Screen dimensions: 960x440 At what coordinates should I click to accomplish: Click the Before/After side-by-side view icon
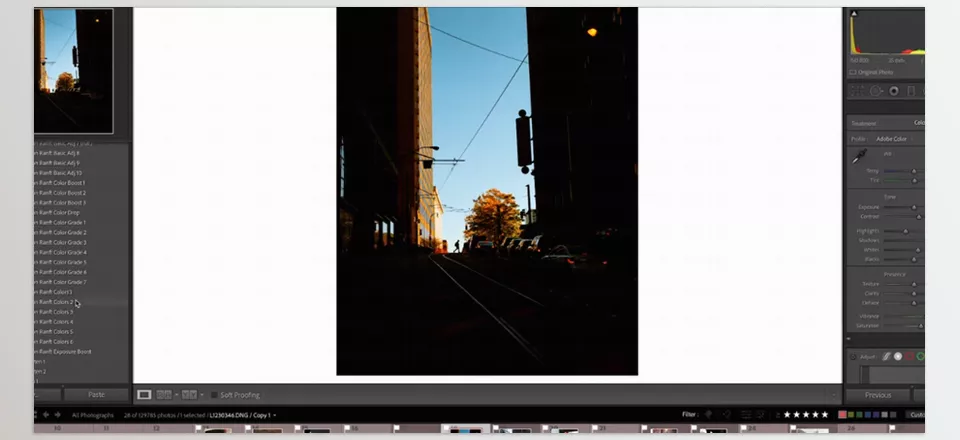pos(165,395)
